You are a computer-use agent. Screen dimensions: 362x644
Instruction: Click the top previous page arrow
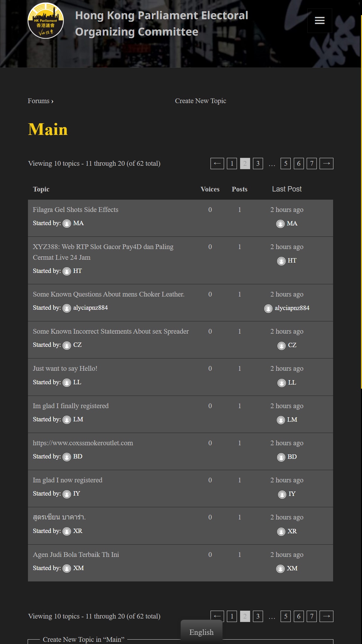click(x=217, y=164)
